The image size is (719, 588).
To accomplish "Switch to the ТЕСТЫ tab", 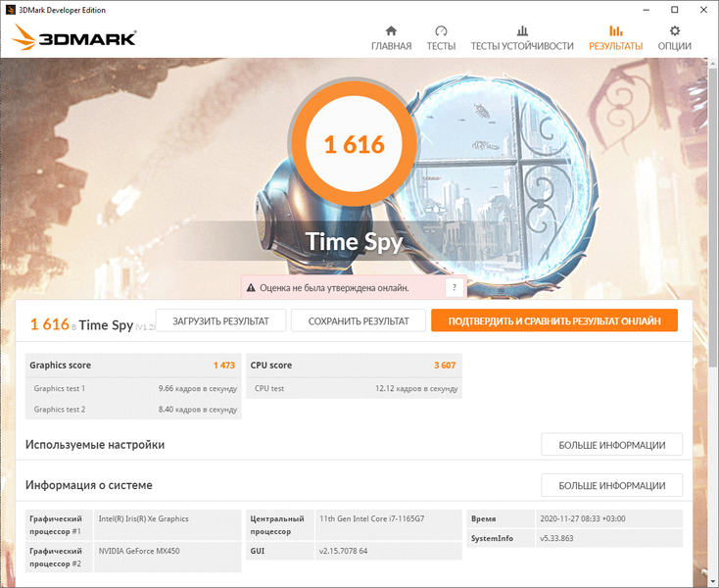I will click(x=441, y=38).
